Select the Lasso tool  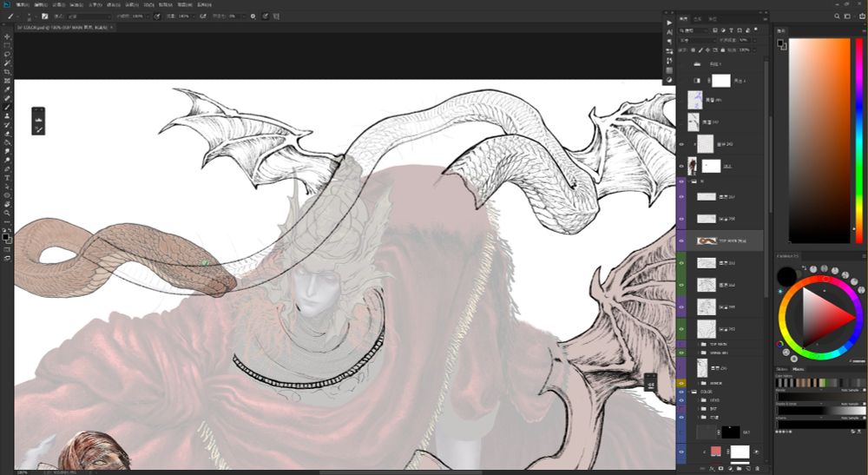(7, 54)
